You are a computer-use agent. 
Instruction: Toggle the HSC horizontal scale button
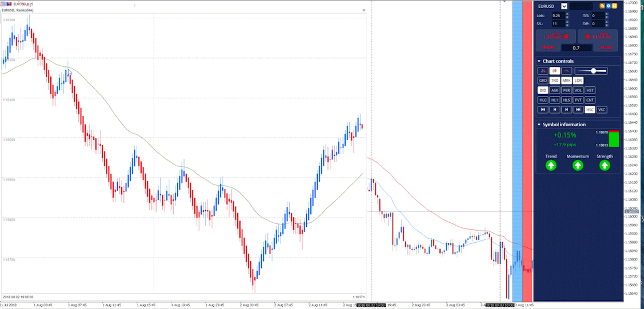[590, 110]
